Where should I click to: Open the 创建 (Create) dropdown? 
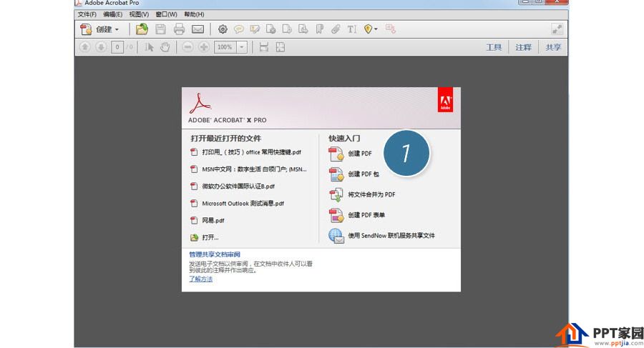tap(99, 29)
